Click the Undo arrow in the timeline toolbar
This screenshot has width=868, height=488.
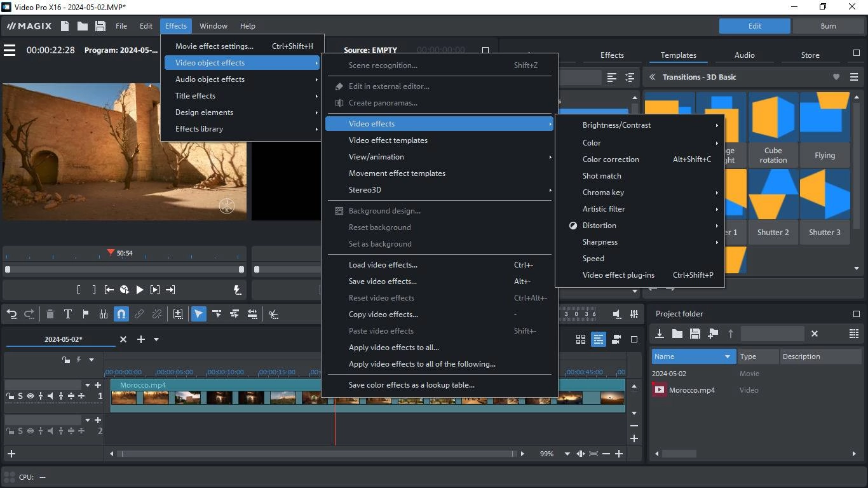tap(11, 314)
